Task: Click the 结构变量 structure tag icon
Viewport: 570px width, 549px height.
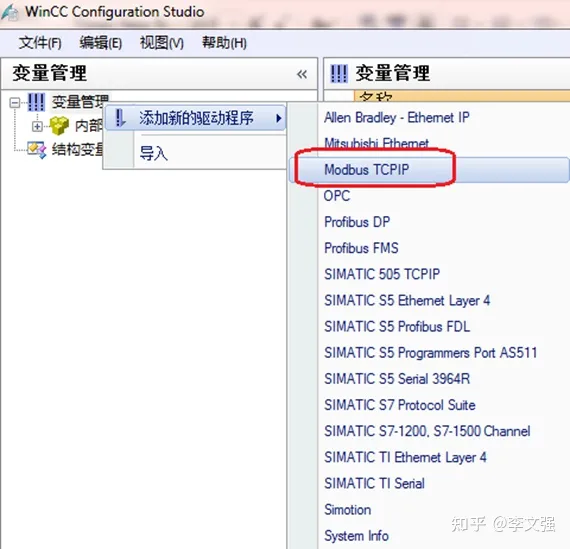Action: (37, 149)
